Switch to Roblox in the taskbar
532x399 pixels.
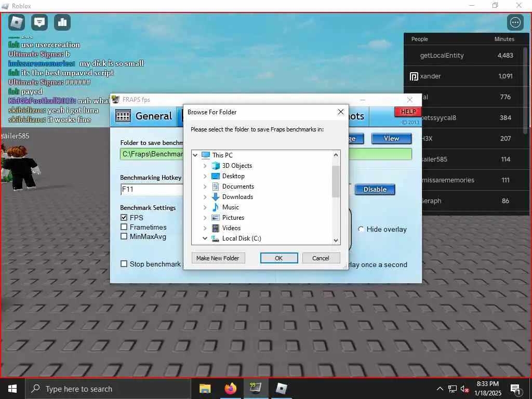coord(281,389)
